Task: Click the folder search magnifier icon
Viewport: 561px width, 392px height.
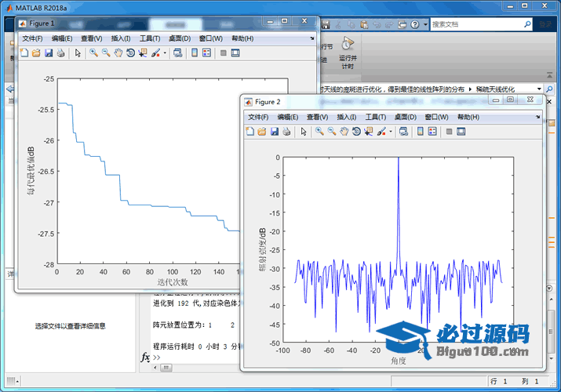Action: coord(549,89)
